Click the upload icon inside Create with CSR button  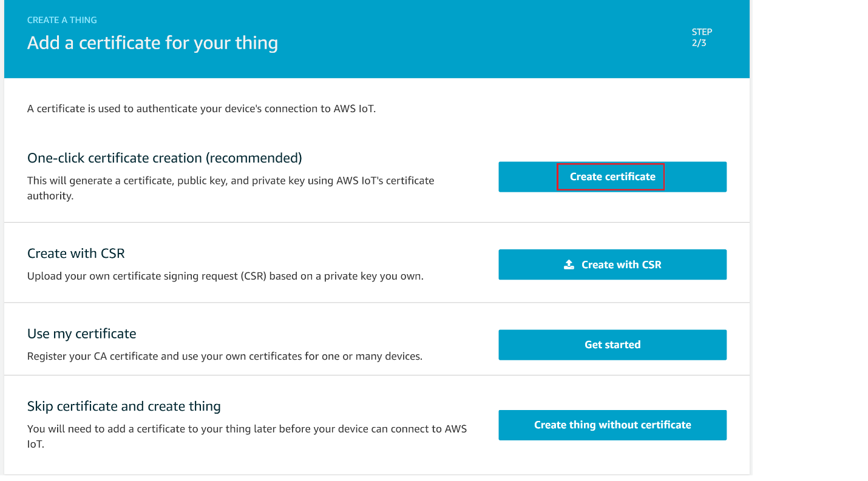coord(569,264)
